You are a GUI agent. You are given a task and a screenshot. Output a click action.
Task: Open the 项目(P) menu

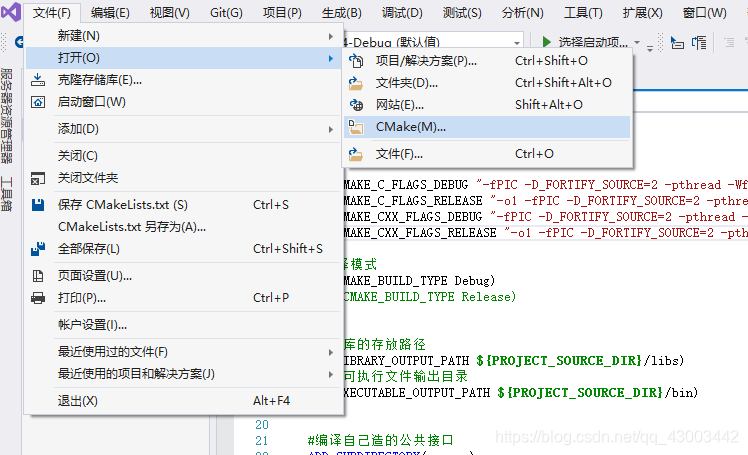tap(282, 12)
